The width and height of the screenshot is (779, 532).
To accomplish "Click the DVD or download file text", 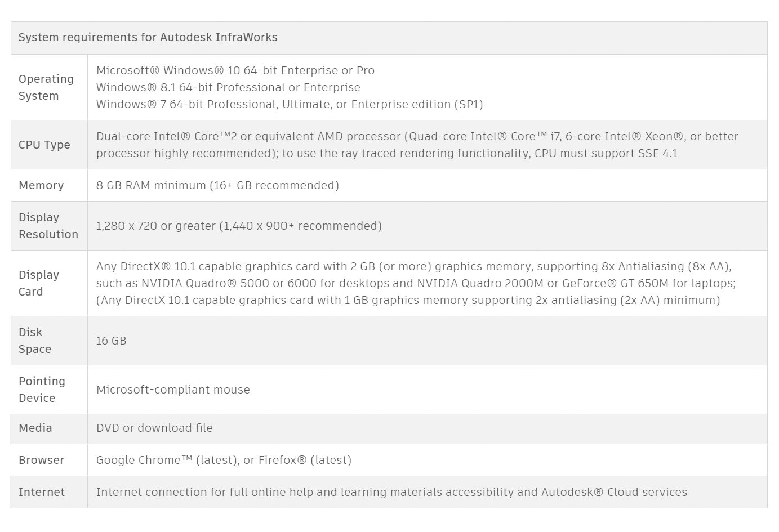I will pyautogui.click(x=154, y=428).
